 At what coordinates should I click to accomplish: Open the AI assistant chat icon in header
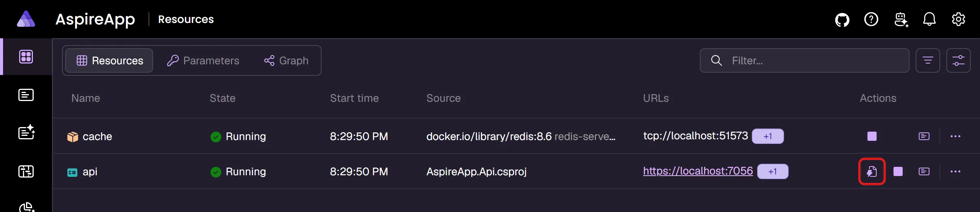[901, 20]
